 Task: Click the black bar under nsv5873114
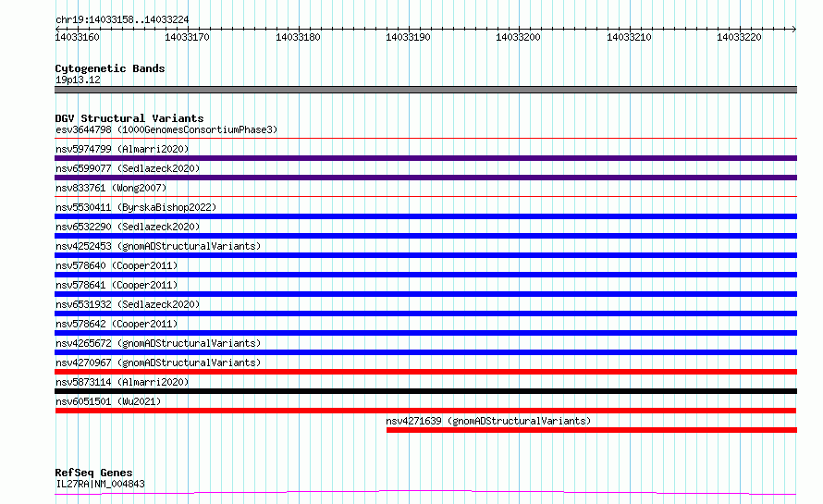click(x=425, y=391)
